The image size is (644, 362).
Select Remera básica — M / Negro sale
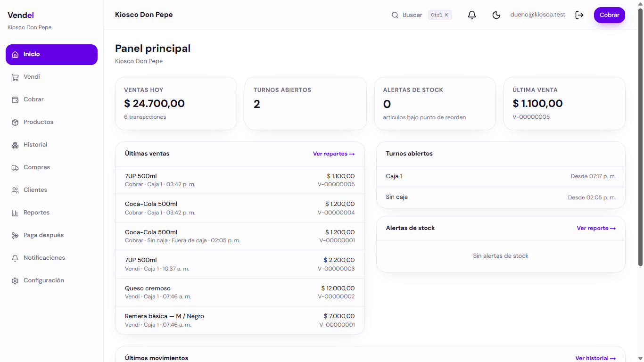tap(240, 321)
